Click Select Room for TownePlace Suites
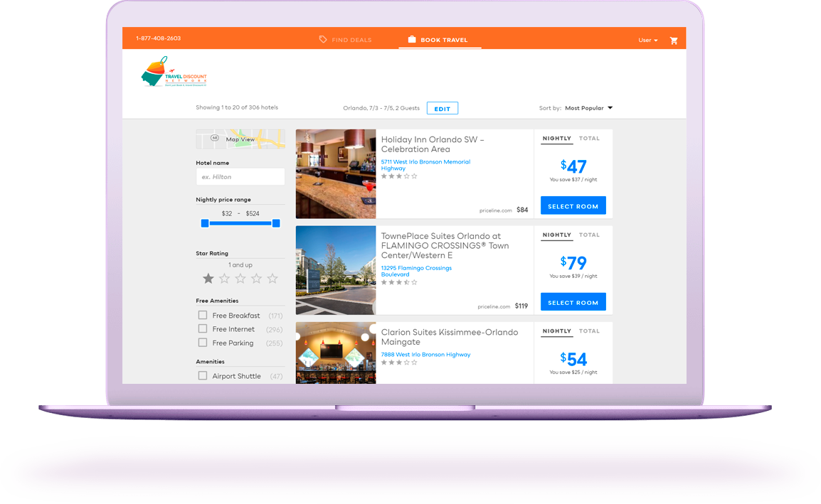The width and height of the screenshot is (821, 504). pyautogui.click(x=573, y=302)
